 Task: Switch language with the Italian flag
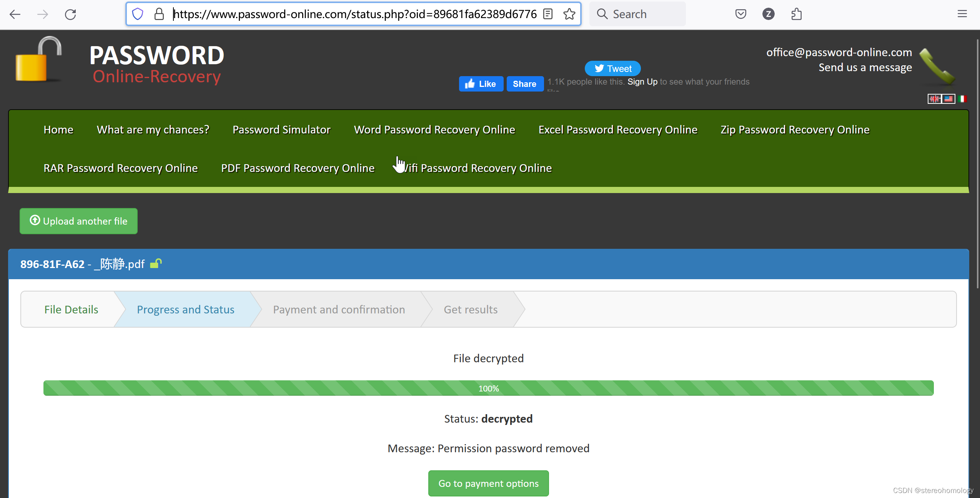963,99
